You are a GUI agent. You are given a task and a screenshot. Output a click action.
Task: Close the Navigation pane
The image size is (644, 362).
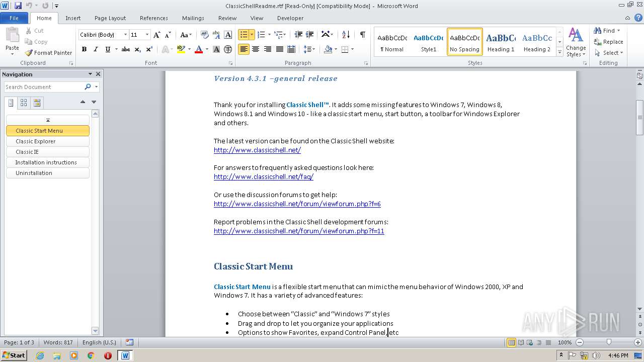click(x=98, y=74)
